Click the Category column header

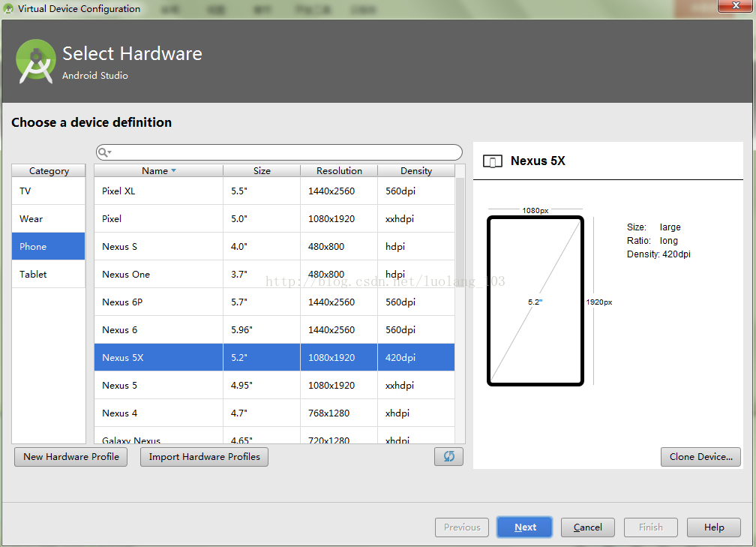[x=49, y=171]
